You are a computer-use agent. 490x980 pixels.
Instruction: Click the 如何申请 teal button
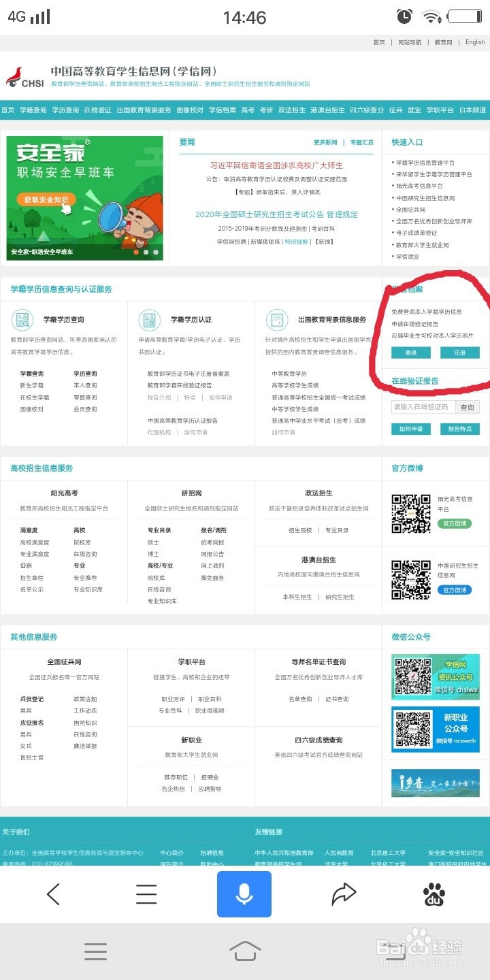tap(411, 429)
